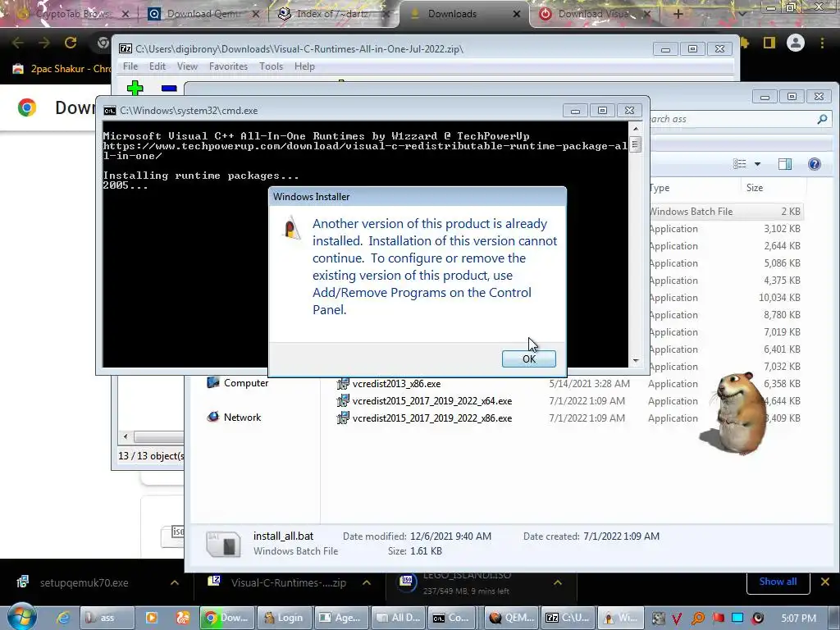Open Tools menu in 7-Zip window
Viewport: 840px width, 630px height.
click(x=271, y=66)
